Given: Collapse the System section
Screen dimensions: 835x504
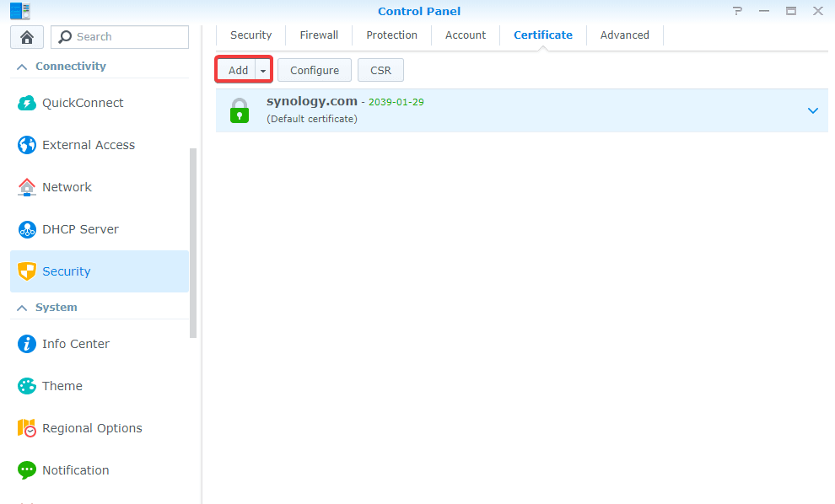Looking at the screenshot, I should [22, 308].
